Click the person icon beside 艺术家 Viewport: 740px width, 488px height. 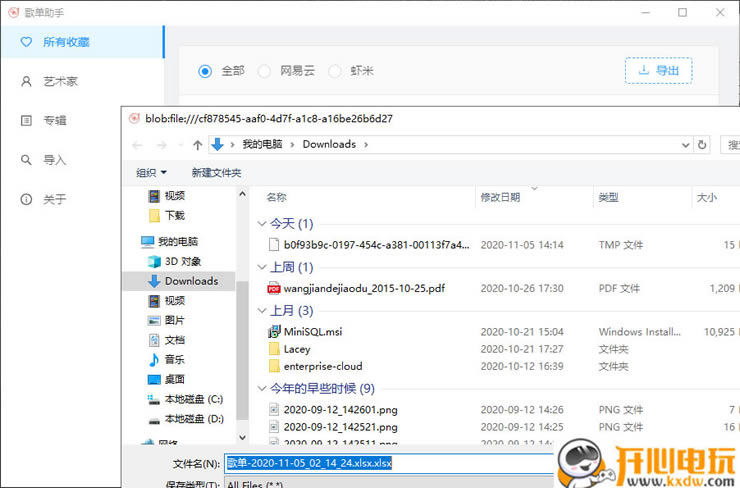click(26, 81)
